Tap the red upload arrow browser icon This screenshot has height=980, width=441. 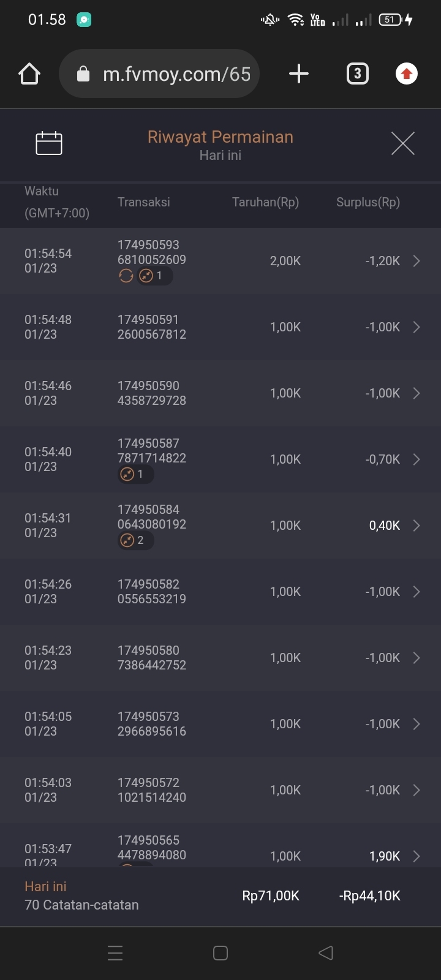[406, 74]
